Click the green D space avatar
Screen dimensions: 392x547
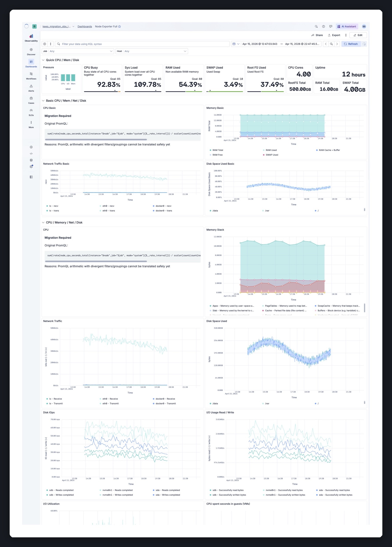[x=34, y=27]
